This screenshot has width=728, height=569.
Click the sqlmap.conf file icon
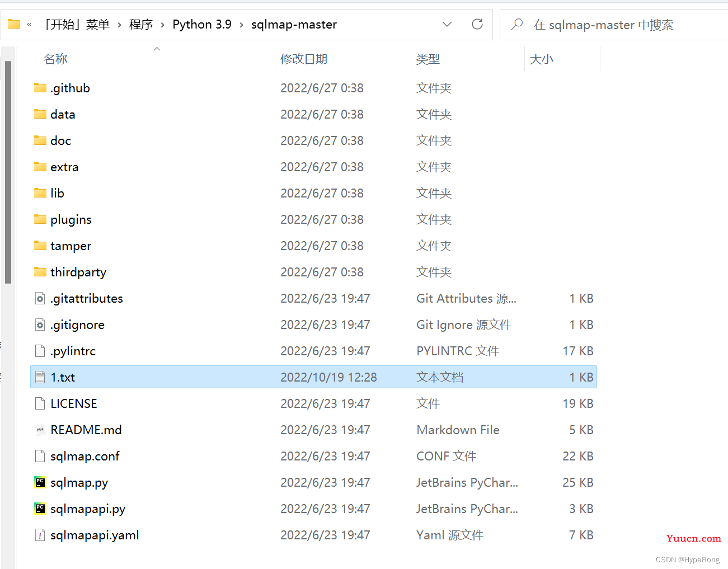(40, 456)
